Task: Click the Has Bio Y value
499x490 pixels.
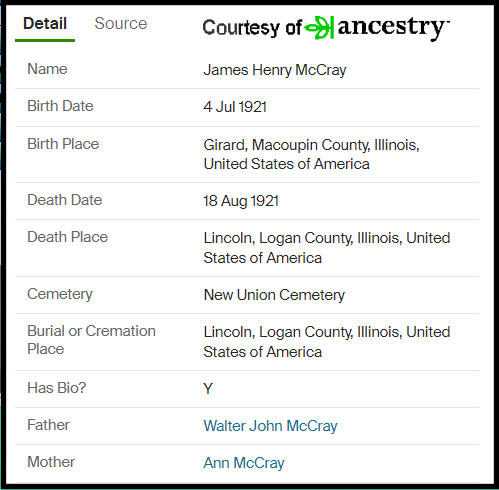Action: pyautogui.click(x=208, y=389)
